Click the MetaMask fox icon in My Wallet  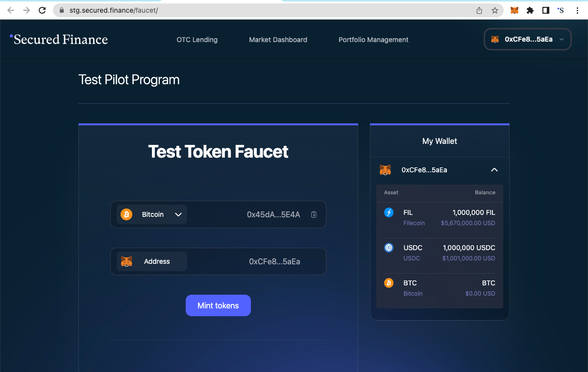click(x=386, y=170)
